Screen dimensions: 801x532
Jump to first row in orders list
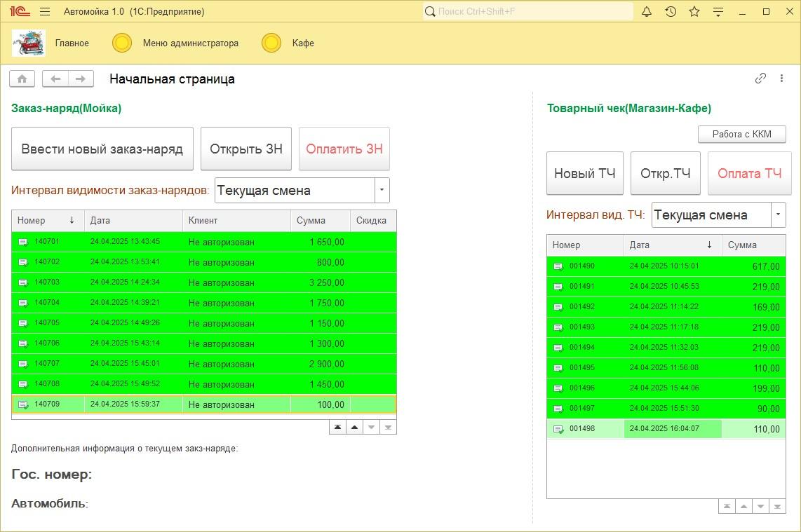(x=338, y=427)
